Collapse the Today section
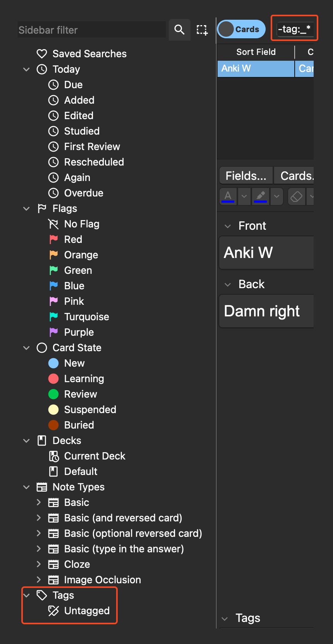Screen dimensions: 333x644 (x=26, y=69)
